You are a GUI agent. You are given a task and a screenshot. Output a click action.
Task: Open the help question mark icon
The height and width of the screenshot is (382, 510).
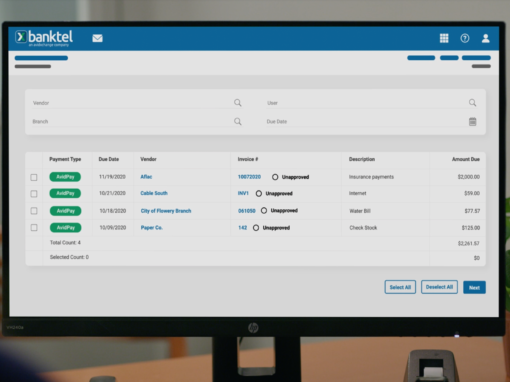(x=465, y=38)
